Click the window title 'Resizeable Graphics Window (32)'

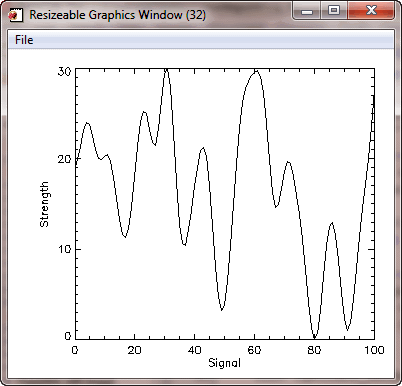click(118, 15)
